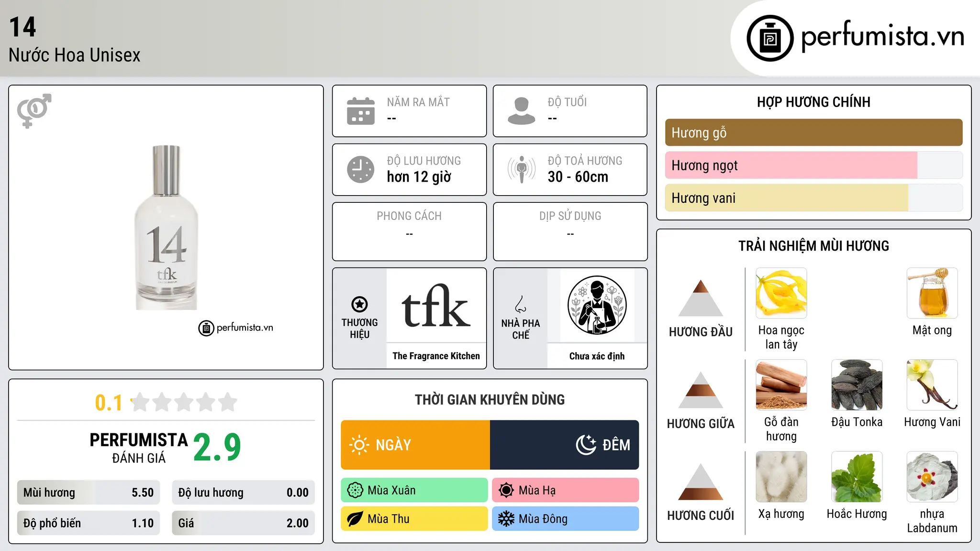Select the Mùa Đông season tag

pyautogui.click(x=566, y=519)
